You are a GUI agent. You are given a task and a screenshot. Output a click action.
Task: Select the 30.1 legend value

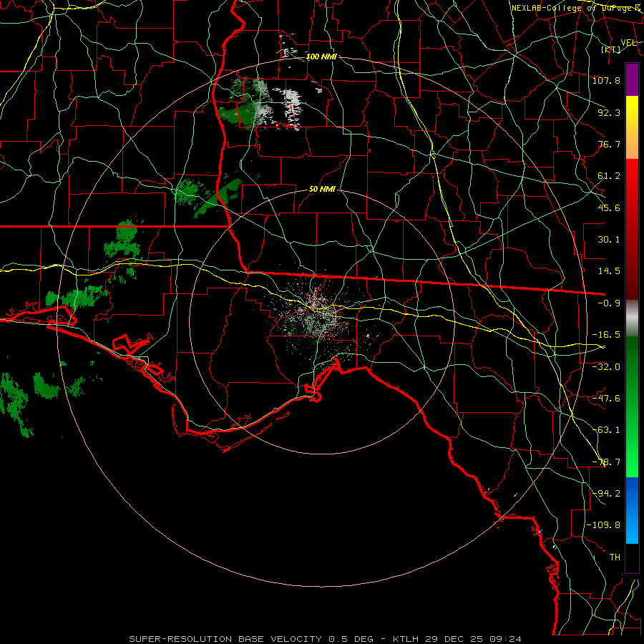tap(609, 240)
